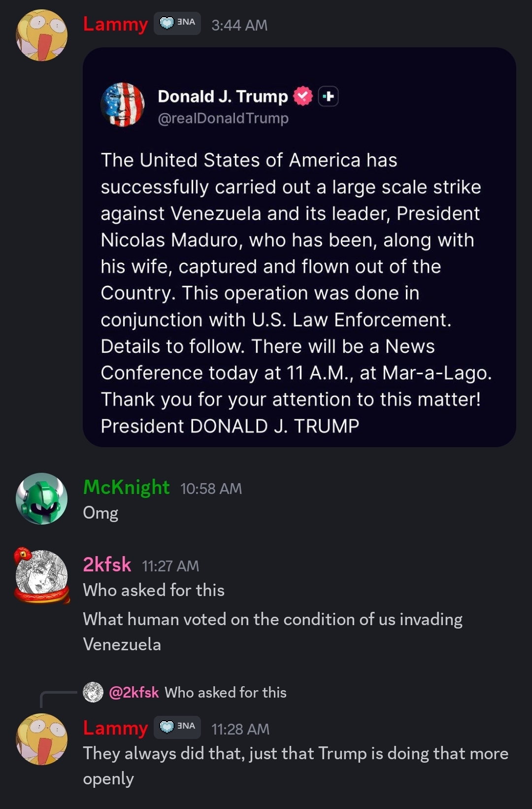
Task: Tap the ENA server tag badge beside Lammy at 3:44 AM
Action: [x=177, y=23]
